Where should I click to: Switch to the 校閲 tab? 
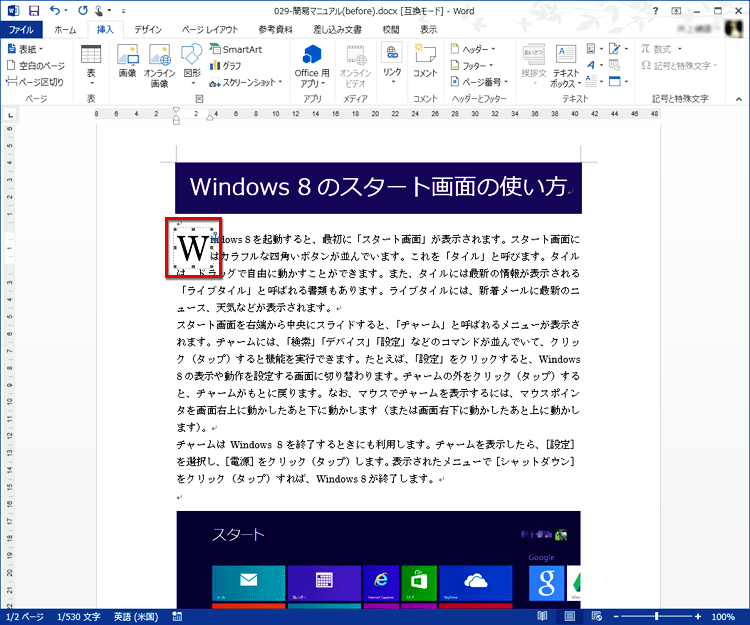point(391,30)
